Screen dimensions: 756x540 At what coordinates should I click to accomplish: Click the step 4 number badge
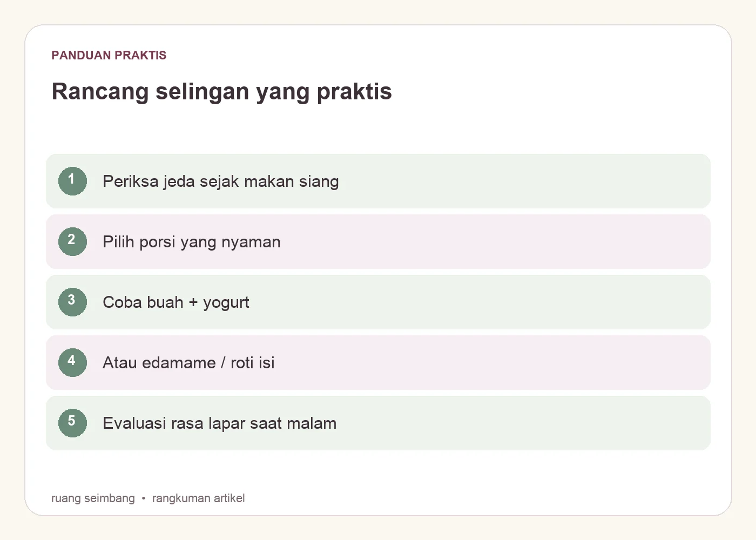coord(72,362)
